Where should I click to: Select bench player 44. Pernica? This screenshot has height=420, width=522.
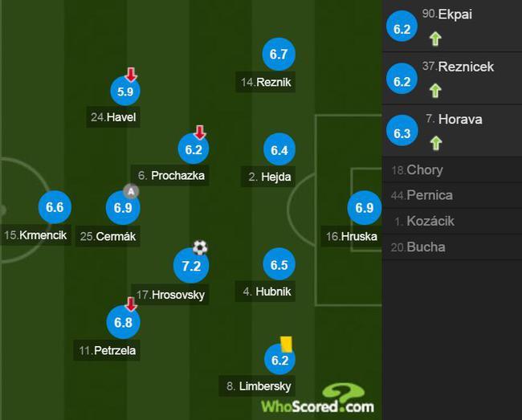(x=452, y=195)
